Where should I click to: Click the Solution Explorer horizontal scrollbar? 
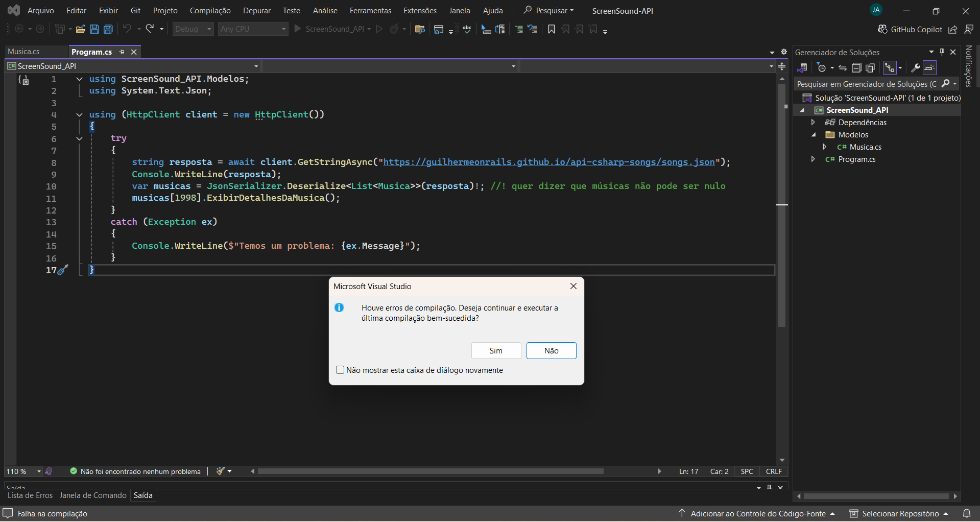[x=876, y=496]
